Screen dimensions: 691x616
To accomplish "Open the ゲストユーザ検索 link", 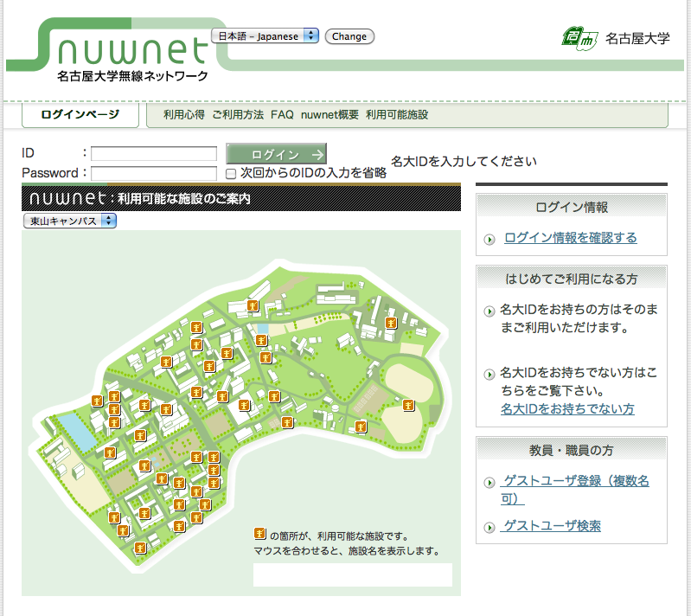I will [550, 526].
